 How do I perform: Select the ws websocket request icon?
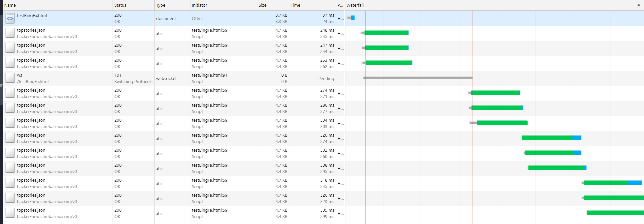tap(10, 78)
